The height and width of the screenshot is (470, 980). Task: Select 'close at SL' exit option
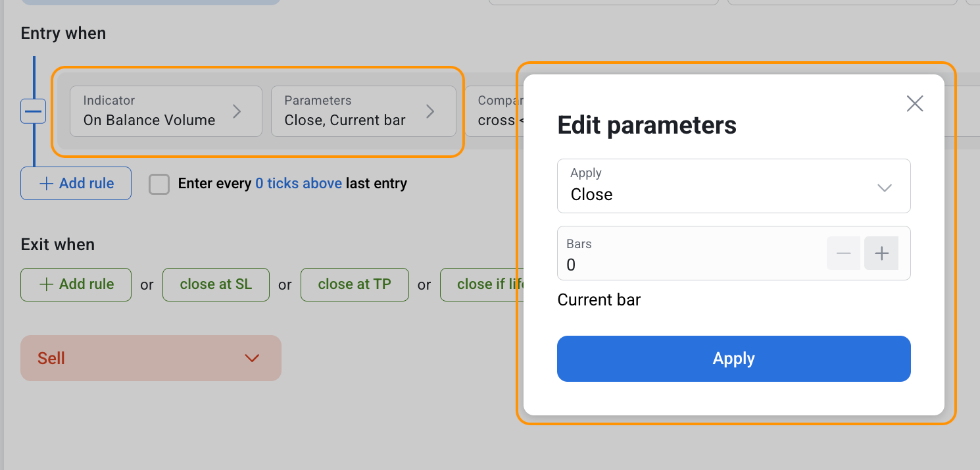coord(216,284)
